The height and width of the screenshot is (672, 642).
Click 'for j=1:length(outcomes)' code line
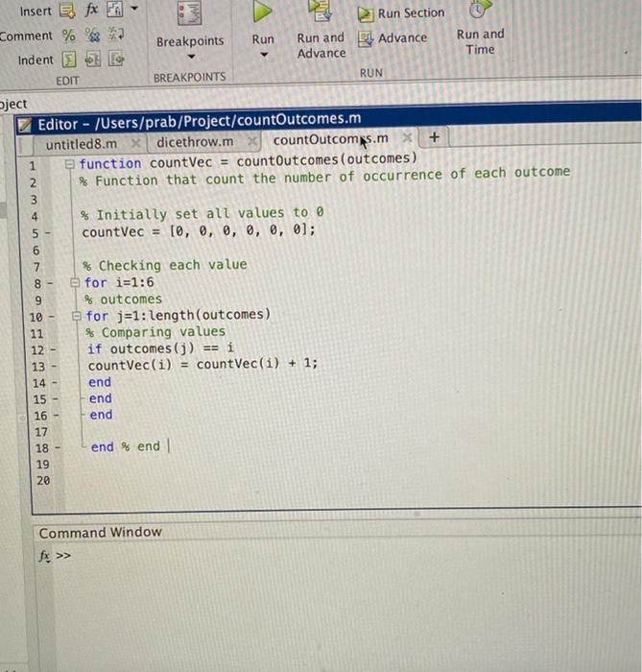178,316
